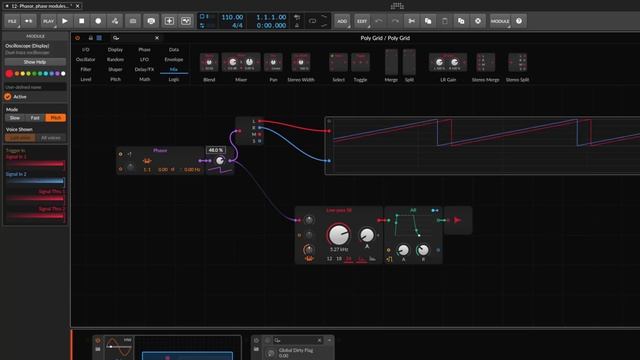Close the grid search field with X
Image resolution: width=640 pixels, height=360 pixels.
tap(157, 38)
